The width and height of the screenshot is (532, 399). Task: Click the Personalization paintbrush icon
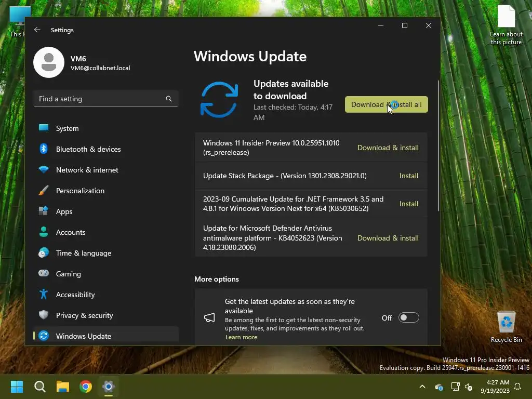click(x=44, y=190)
